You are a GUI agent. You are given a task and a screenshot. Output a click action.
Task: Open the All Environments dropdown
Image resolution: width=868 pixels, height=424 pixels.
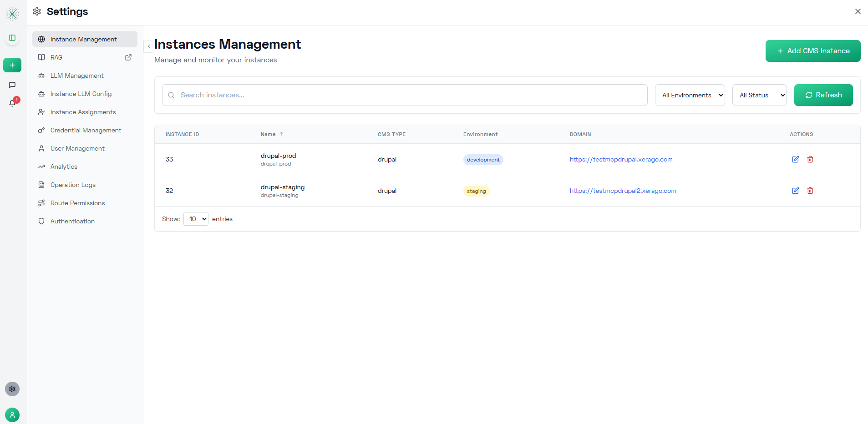pos(690,95)
